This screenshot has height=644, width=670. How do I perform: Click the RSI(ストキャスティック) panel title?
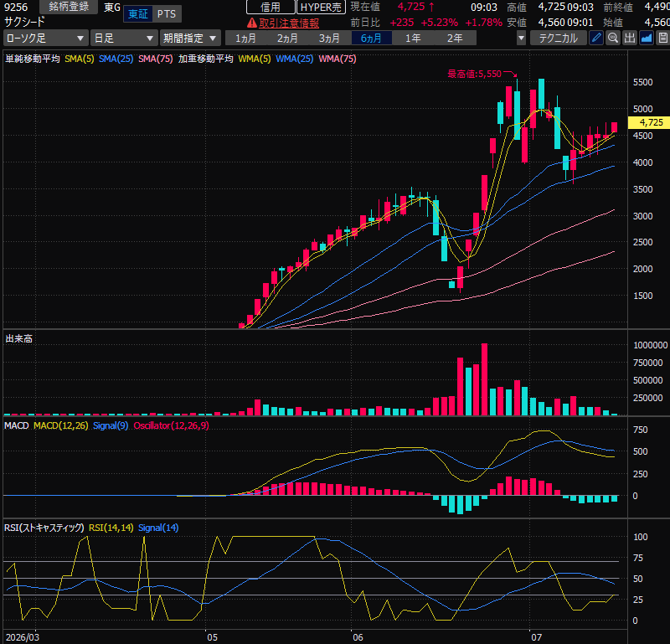44,528
